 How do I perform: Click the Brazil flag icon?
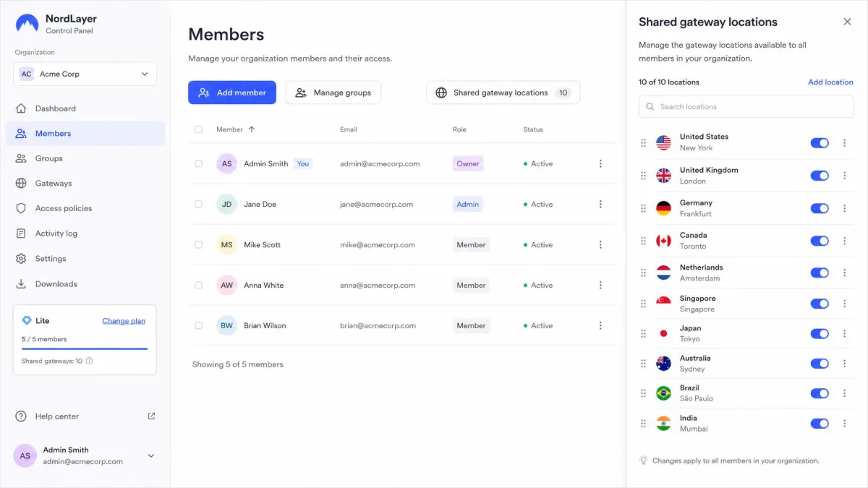[x=663, y=393]
